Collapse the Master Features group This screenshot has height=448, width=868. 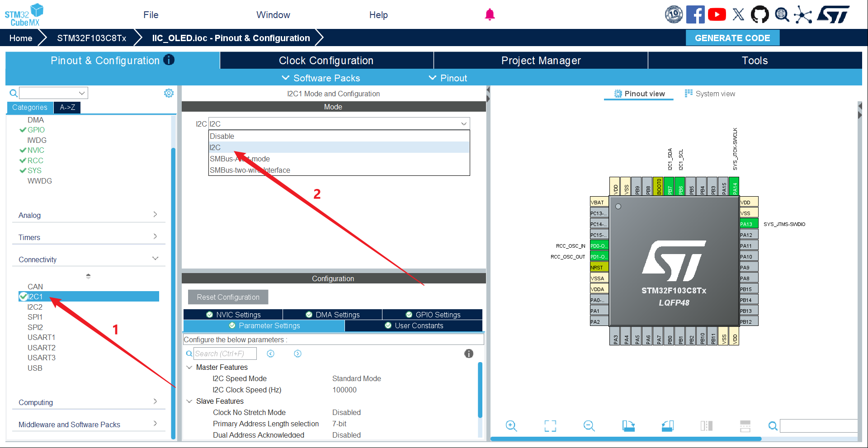click(189, 368)
